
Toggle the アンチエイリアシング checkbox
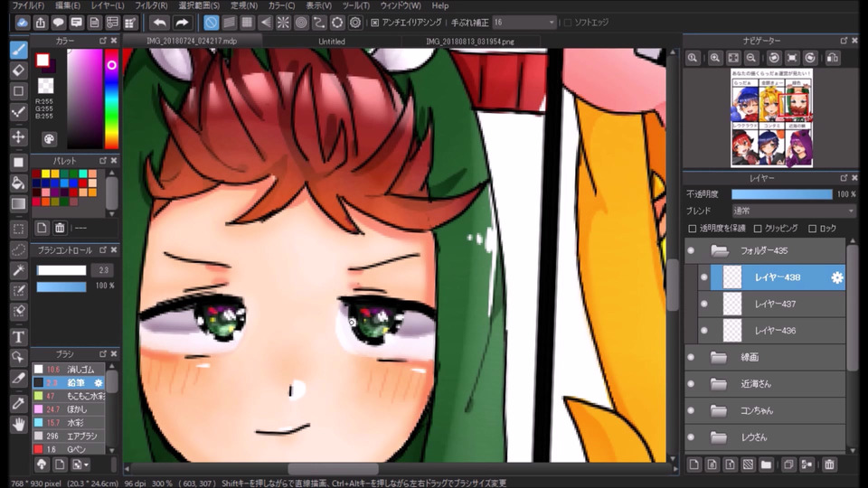tap(375, 22)
